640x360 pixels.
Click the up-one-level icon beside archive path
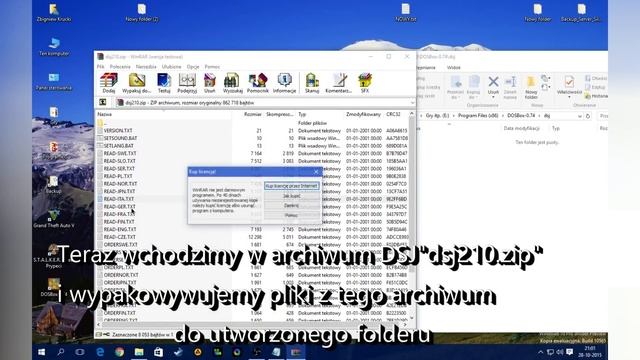click(x=103, y=102)
